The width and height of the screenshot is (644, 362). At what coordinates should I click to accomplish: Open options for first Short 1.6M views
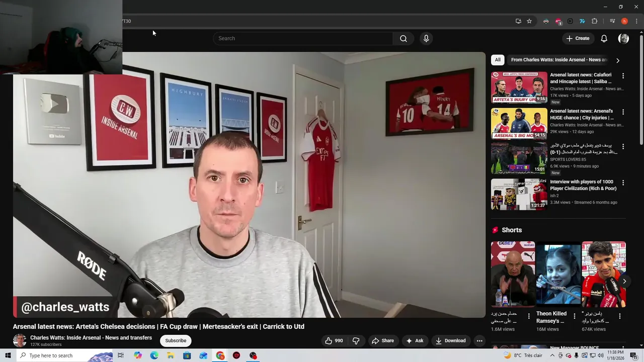[528, 316]
